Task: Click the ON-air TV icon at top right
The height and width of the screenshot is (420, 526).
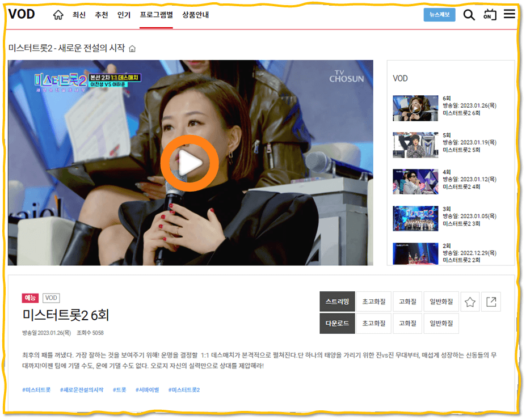Action: coord(489,15)
